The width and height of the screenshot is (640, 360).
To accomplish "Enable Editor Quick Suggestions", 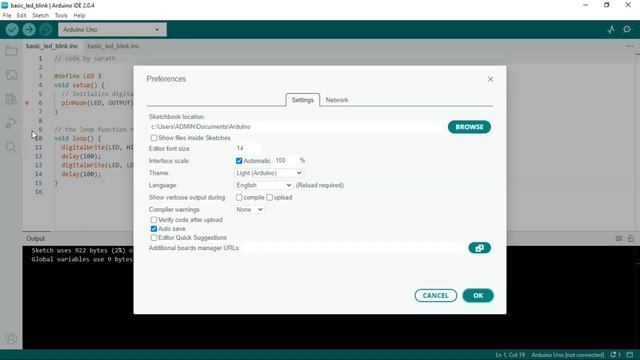I will point(153,238).
